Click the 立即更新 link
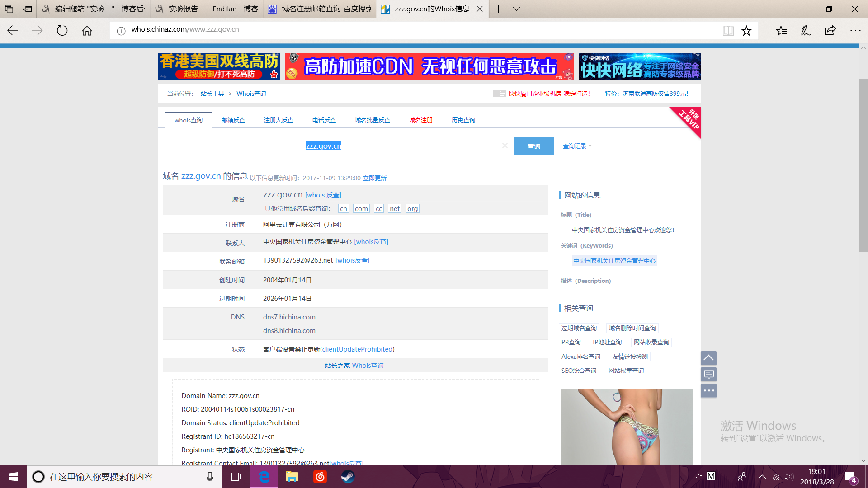 [374, 178]
